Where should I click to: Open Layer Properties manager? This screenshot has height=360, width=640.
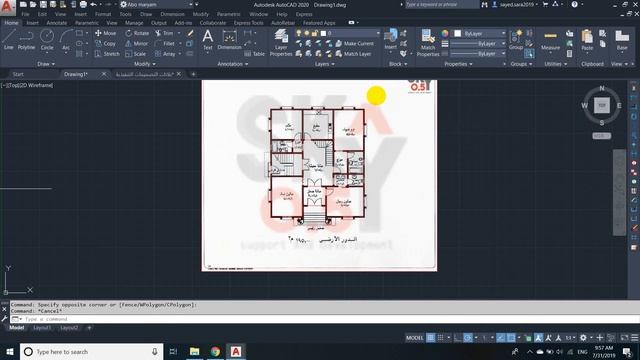click(281, 42)
